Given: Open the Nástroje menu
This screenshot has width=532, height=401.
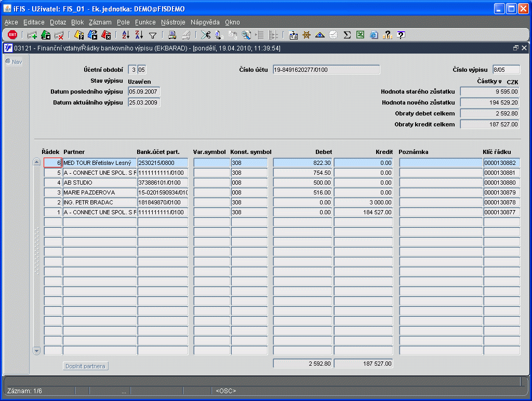Looking at the screenshot, I should 173,22.
